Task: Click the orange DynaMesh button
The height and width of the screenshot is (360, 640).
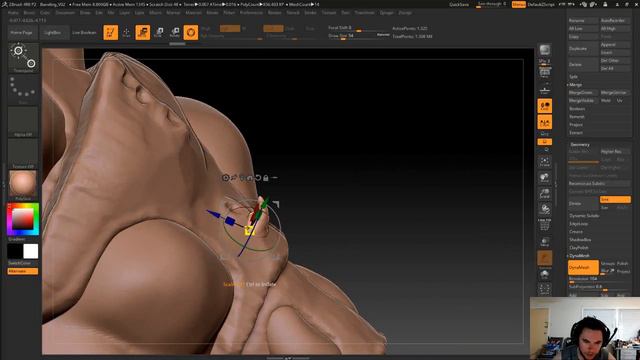Action: pyautogui.click(x=583, y=267)
